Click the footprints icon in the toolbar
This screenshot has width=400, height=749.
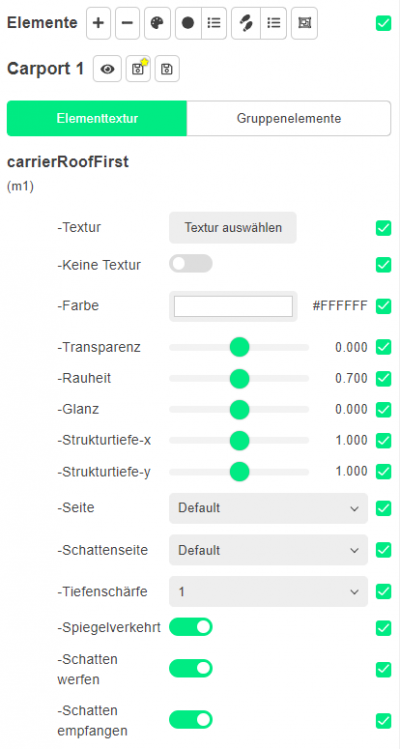[246, 23]
